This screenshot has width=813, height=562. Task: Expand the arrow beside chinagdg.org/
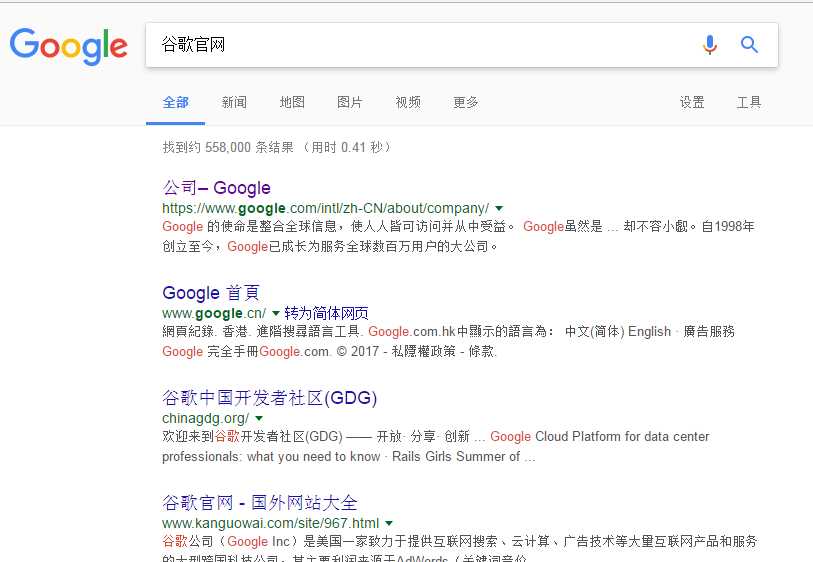pos(259,418)
